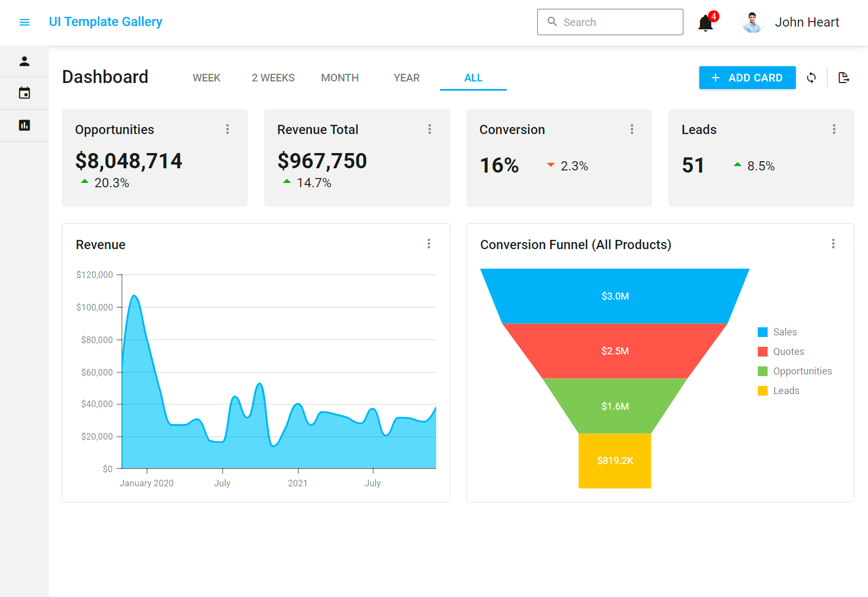Image resolution: width=868 pixels, height=597 pixels.
Task: Open the Revenue chart options menu
Action: tap(429, 244)
